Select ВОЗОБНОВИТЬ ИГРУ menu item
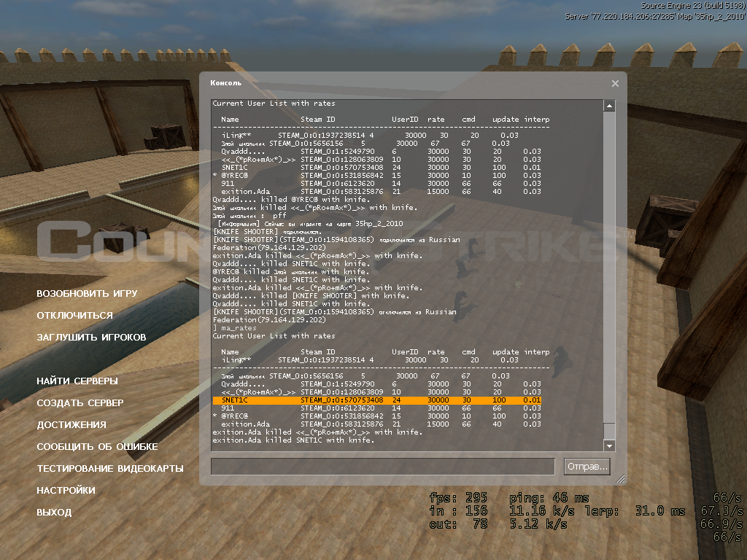 88,293
